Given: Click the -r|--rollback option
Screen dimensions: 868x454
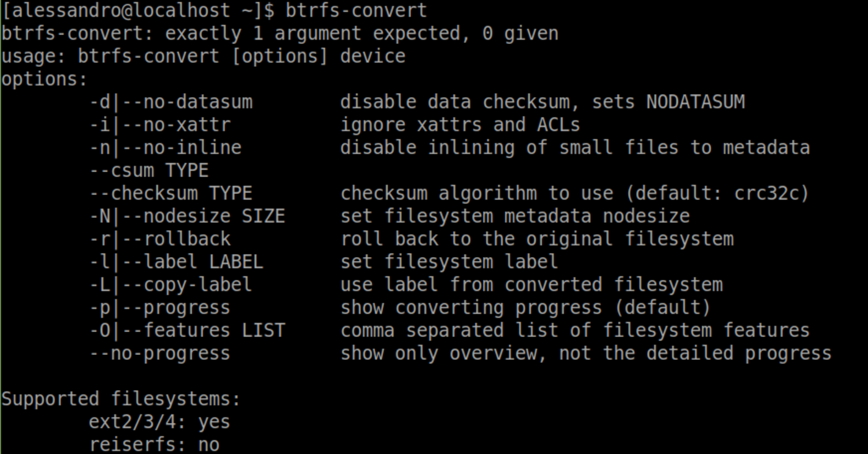Looking at the screenshot, I should (x=160, y=239).
